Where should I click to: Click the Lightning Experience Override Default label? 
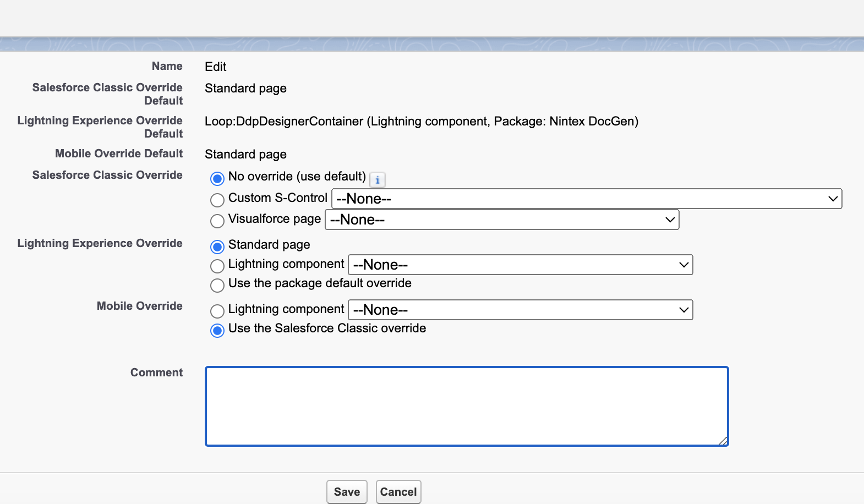100,127
